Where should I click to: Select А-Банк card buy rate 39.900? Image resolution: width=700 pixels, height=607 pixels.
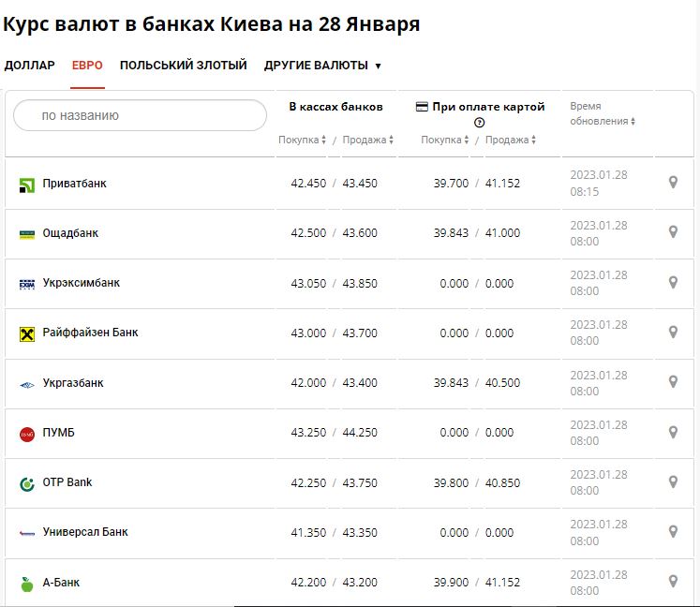tap(452, 583)
